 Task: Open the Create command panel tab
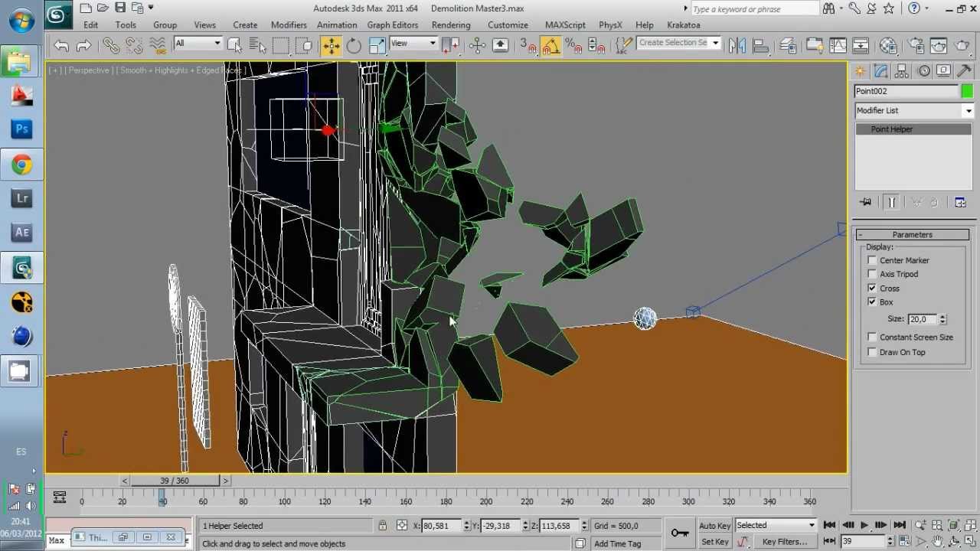coord(861,70)
